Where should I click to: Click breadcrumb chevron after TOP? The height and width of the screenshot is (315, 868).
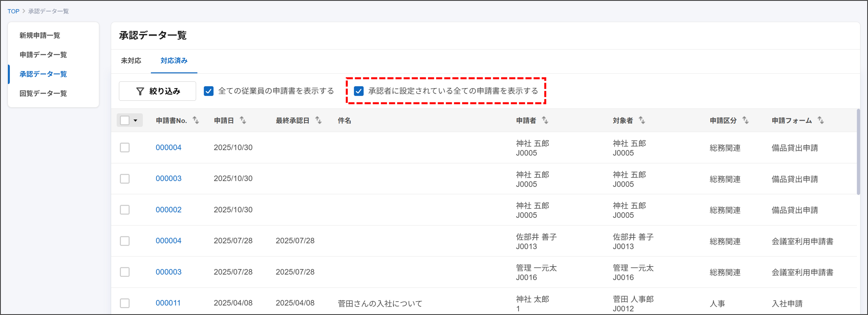(24, 11)
